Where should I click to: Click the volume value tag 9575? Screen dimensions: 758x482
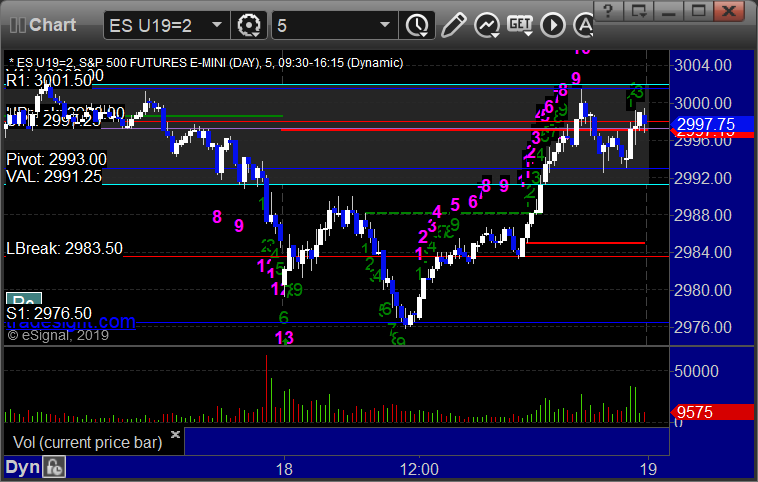(x=712, y=412)
